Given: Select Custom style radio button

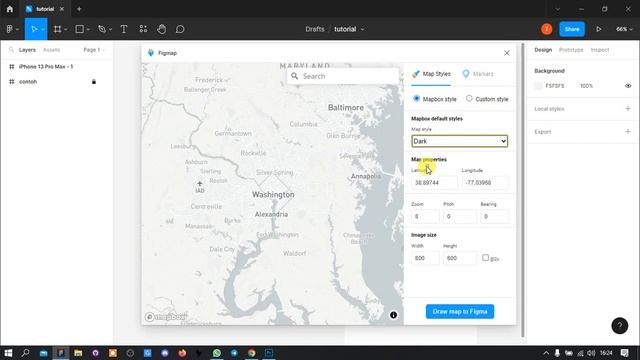Looking at the screenshot, I should [469, 98].
